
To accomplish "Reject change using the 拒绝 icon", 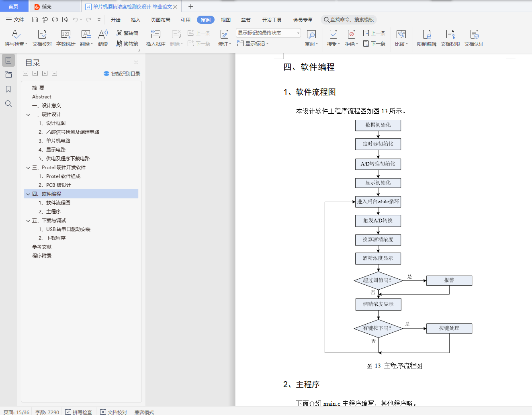I will [352, 35].
